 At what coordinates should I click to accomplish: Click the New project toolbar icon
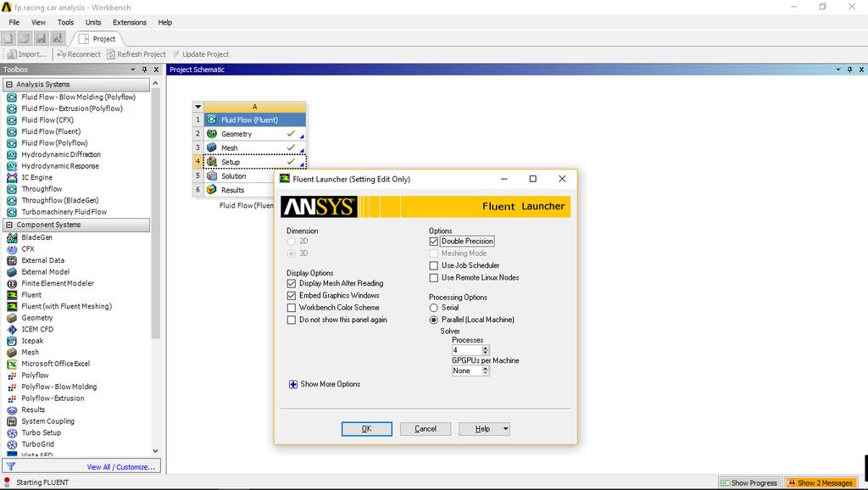pos(8,38)
